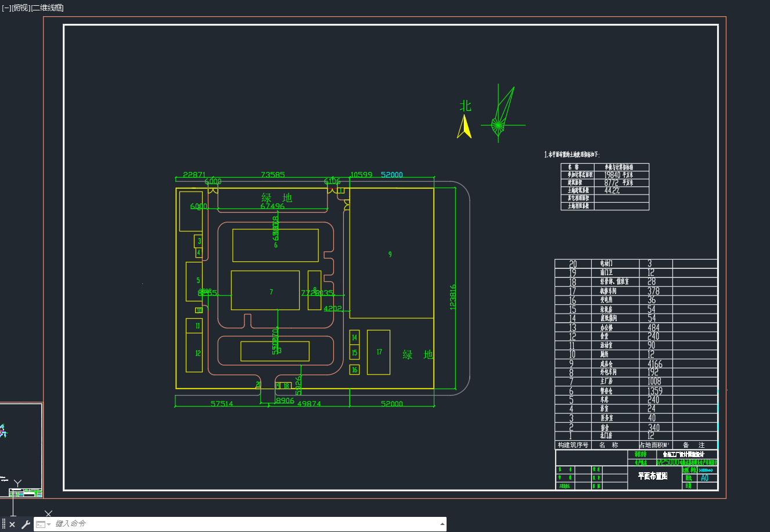
Task: Close the command line window
Action: (x=12, y=524)
